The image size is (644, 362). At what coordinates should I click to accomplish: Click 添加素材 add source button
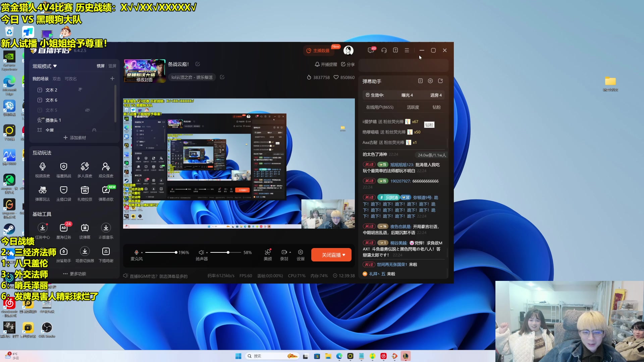pos(74,138)
